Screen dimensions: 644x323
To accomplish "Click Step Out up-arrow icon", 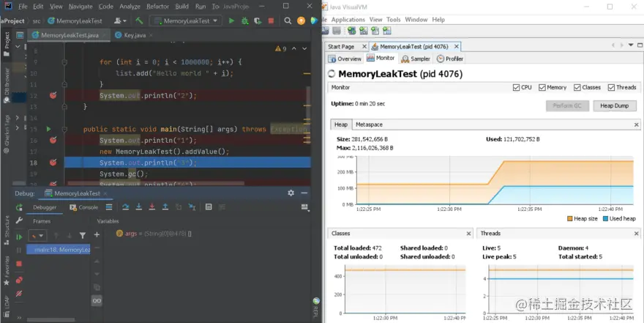I will [x=165, y=207].
